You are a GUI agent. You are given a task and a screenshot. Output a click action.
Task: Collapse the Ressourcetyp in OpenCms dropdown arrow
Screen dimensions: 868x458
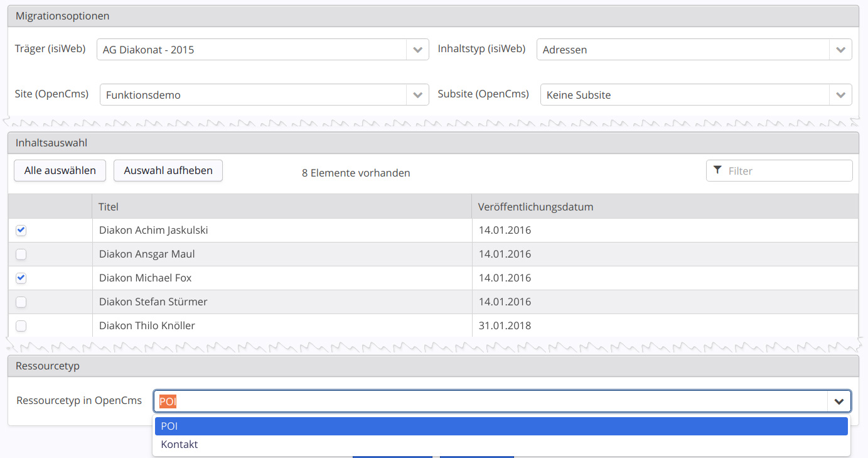[x=839, y=401]
